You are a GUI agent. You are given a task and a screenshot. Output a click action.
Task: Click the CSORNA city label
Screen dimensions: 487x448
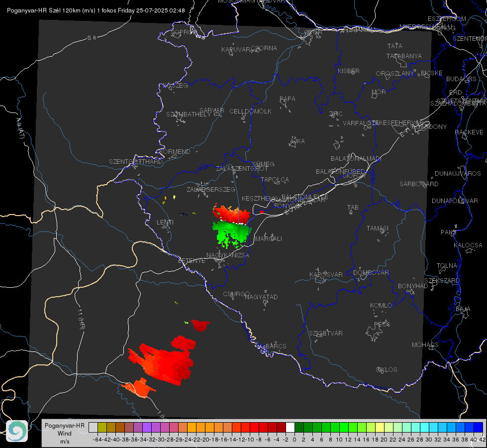tap(264, 48)
